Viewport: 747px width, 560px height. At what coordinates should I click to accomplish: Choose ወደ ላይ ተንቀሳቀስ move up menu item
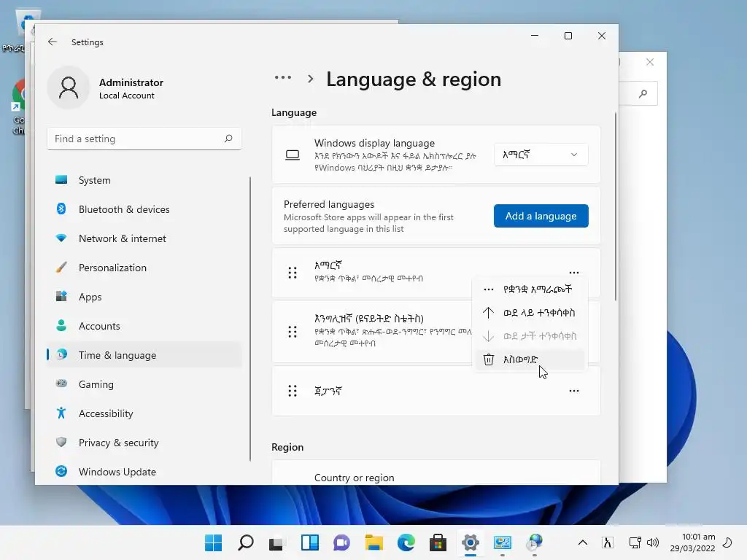click(530, 313)
